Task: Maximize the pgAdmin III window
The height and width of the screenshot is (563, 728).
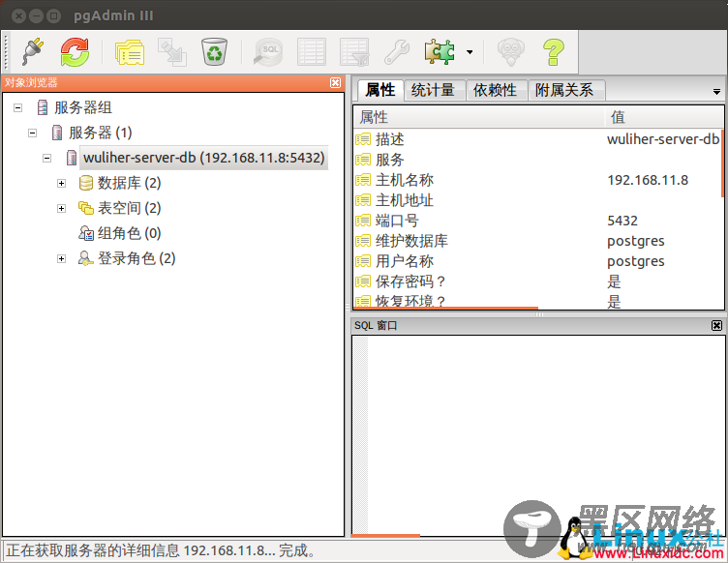Action: 54,16
